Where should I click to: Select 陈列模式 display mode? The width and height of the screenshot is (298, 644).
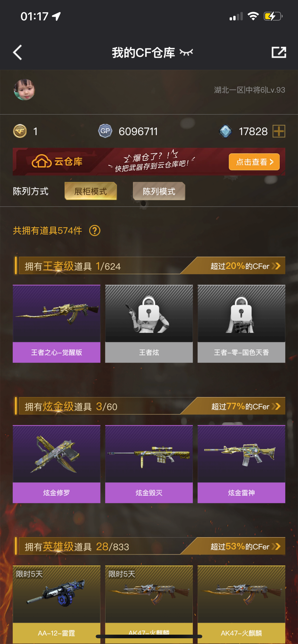pos(159,191)
